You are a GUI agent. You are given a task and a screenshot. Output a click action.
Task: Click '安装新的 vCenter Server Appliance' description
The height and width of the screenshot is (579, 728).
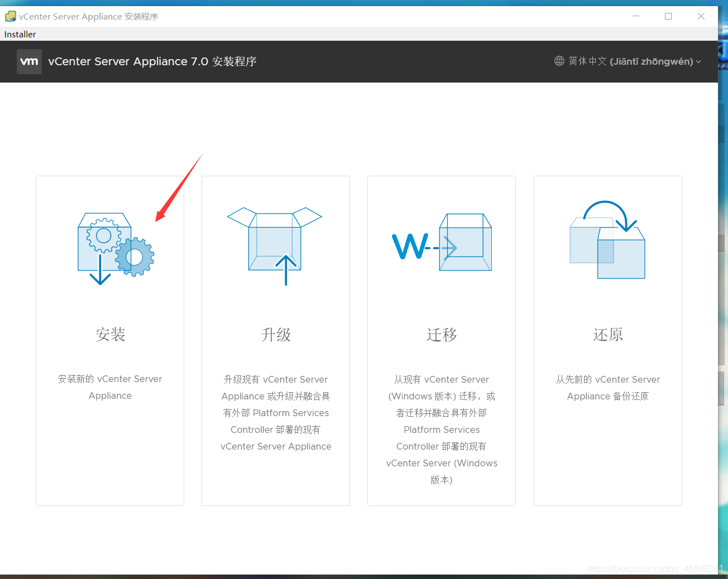point(110,387)
